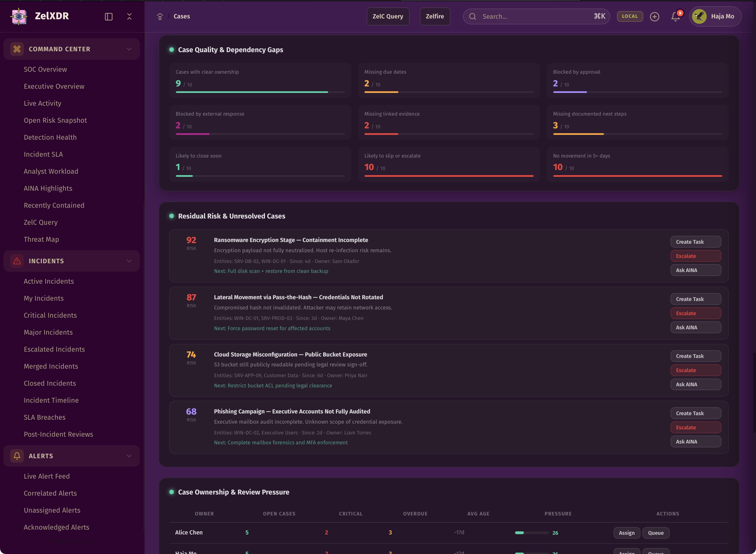This screenshot has width=756, height=554.
Task: Click the Alerts bell section icon
Action: point(17,456)
